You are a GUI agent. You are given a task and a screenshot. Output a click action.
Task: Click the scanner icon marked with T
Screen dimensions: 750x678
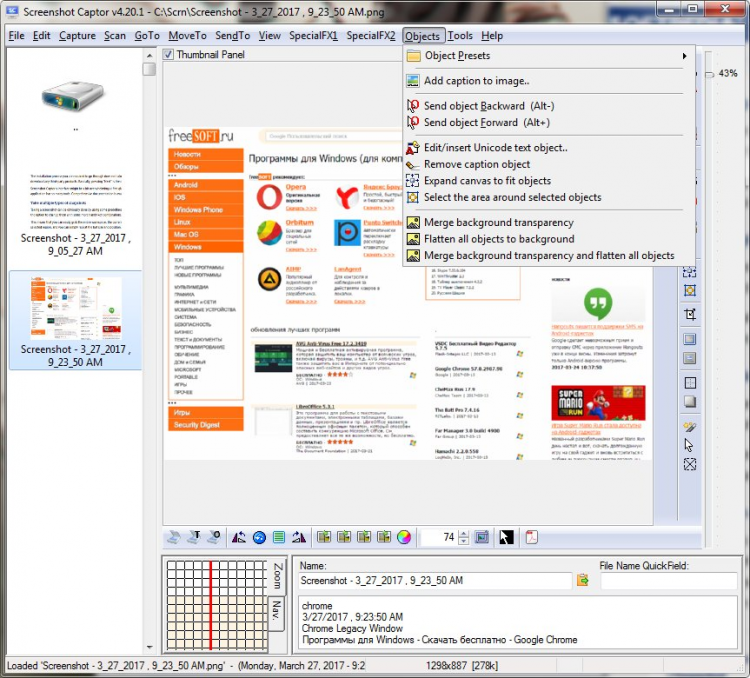[x=194, y=537]
